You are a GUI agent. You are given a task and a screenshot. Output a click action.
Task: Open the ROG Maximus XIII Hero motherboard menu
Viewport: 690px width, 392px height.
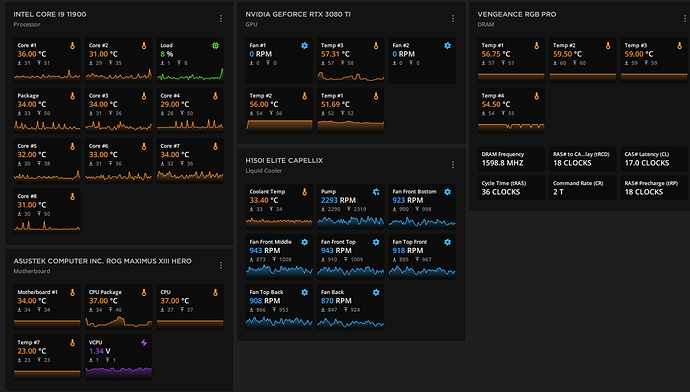tap(220, 265)
